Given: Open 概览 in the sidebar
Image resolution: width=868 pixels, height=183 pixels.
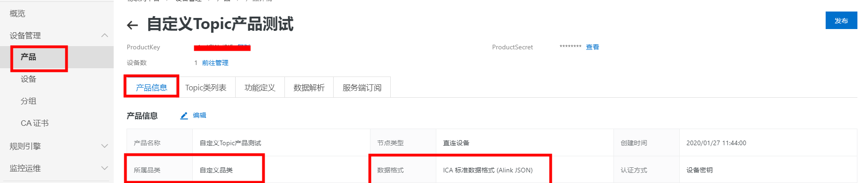Looking at the screenshot, I should 17,13.
